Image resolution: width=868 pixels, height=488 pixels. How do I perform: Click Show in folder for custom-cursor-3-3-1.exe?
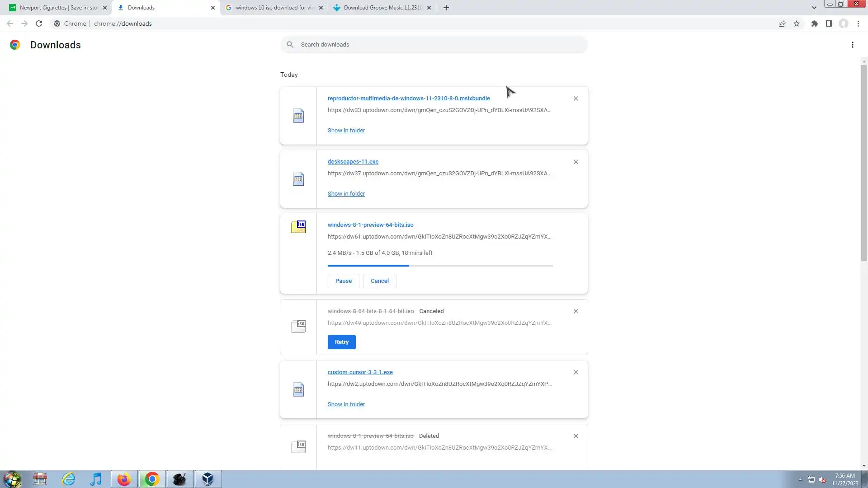pyautogui.click(x=346, y=404)
